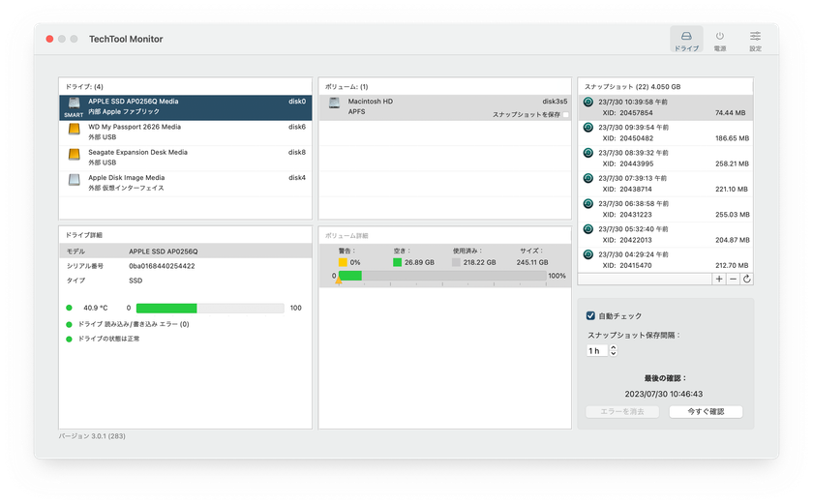Click snapshot icon for 05:32:40 entry
The height and width of the screenshot is (504, 813).
coord(588,228)
